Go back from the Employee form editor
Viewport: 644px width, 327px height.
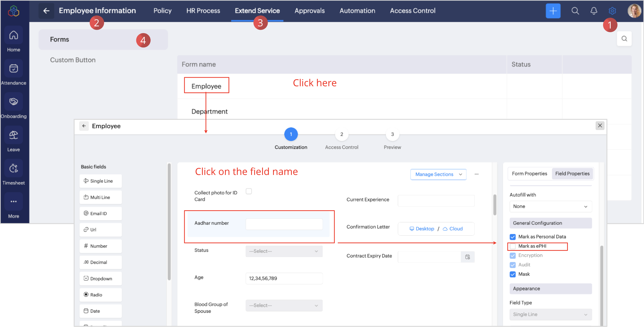[x=84, y=126]
